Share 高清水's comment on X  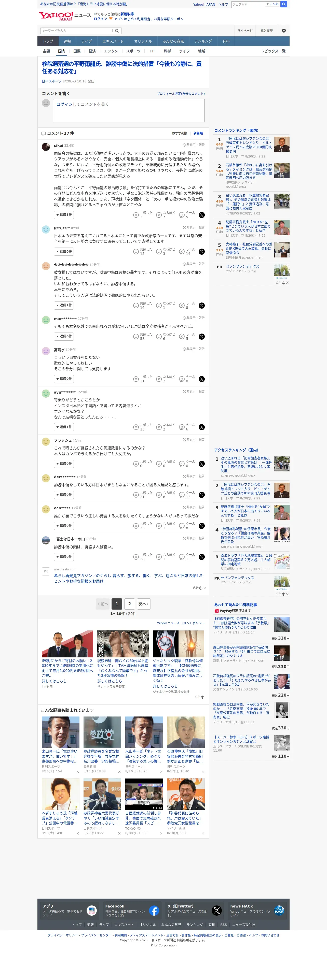pyautogui.click(x=202, y=379)
